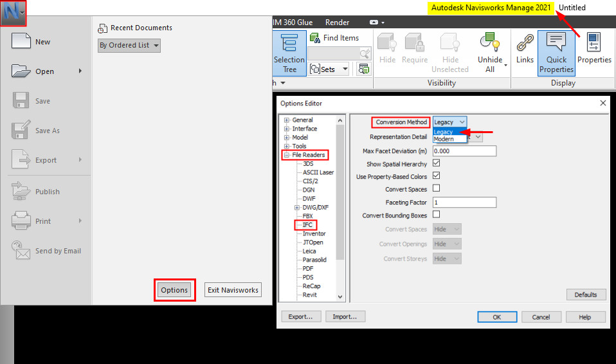Open the Conversion Method dropdown
The width and height of the screenshot is (616, 364).
pyautogui.click(x=449, y=122)
